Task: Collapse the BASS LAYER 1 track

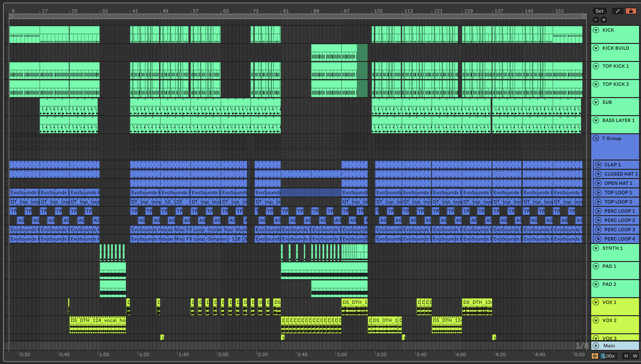Action: point(596,120)
